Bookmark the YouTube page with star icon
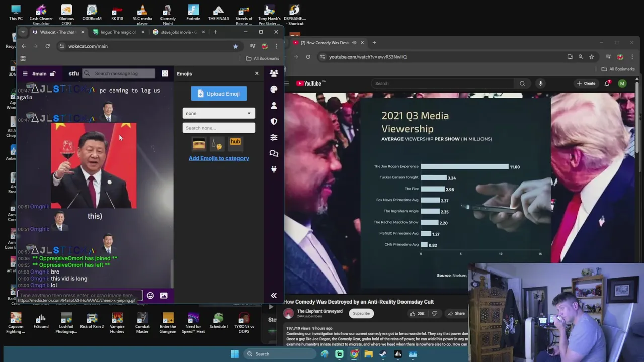The width and height of the screenshot is (644, 362). point(592,57)
